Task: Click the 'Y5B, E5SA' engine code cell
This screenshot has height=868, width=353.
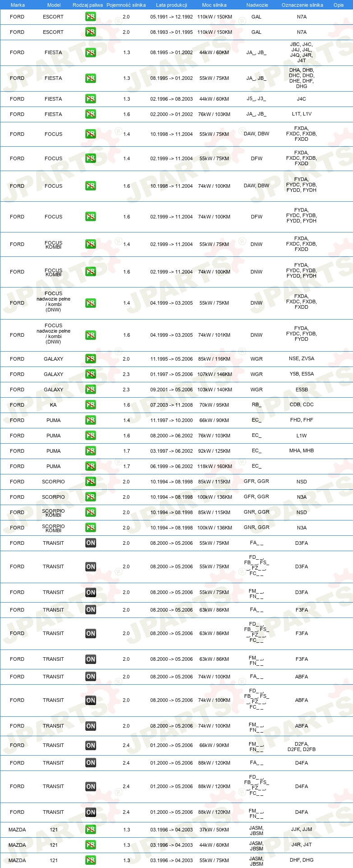Action: [x=302, y=374]
